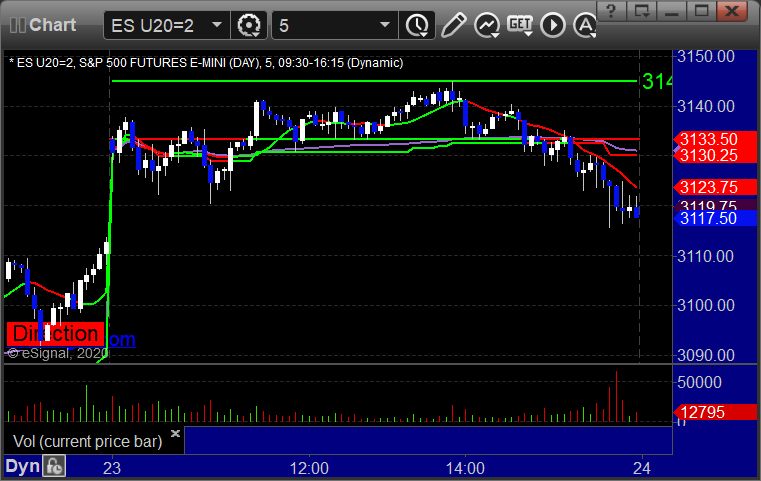Click the help question mark button
Image resolution: width=761 pixels, height=481 pixels.
[612, 10]
